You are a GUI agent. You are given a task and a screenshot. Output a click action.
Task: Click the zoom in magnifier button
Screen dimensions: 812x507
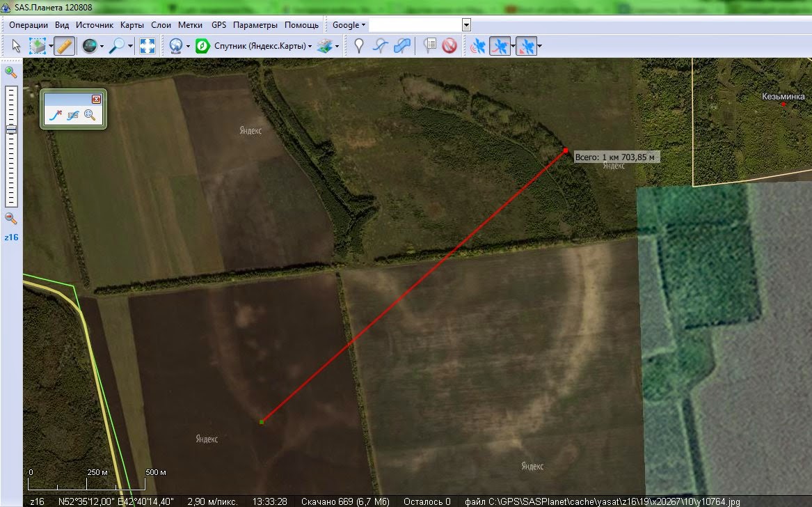coord(11,72)
